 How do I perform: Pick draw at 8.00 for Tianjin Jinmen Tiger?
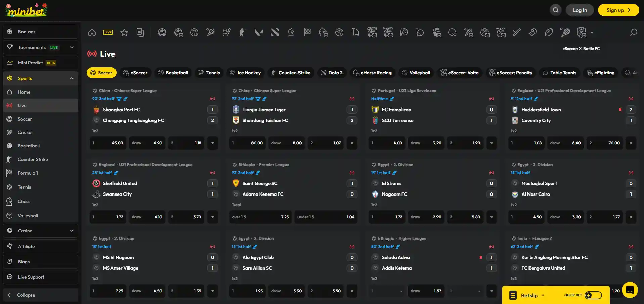click(286, 143)
